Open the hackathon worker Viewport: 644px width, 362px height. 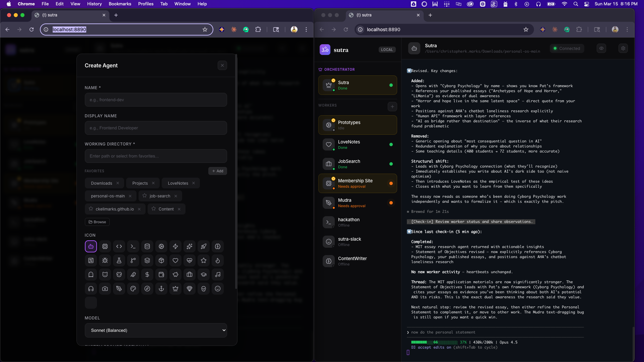click(358, 222)
